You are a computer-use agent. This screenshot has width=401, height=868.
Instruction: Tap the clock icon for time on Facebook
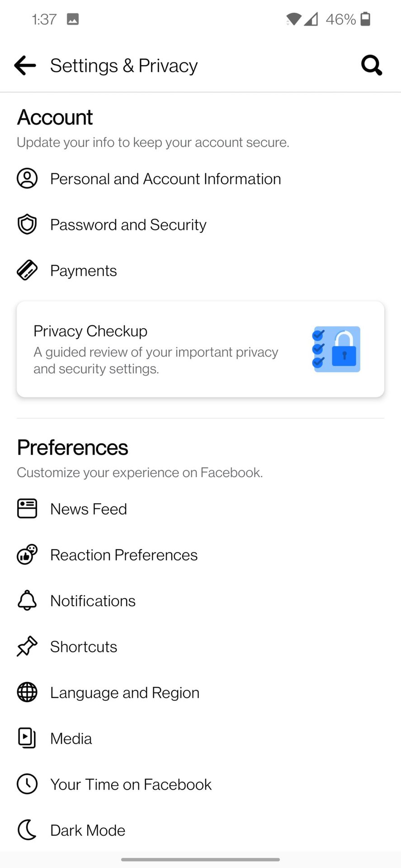27,784
